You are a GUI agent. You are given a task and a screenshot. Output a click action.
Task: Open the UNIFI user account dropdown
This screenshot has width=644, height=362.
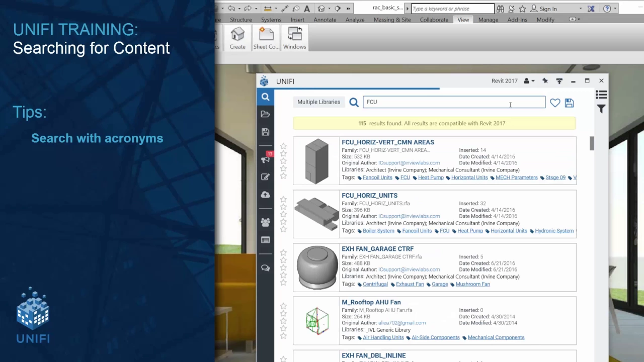coord(529,81)
